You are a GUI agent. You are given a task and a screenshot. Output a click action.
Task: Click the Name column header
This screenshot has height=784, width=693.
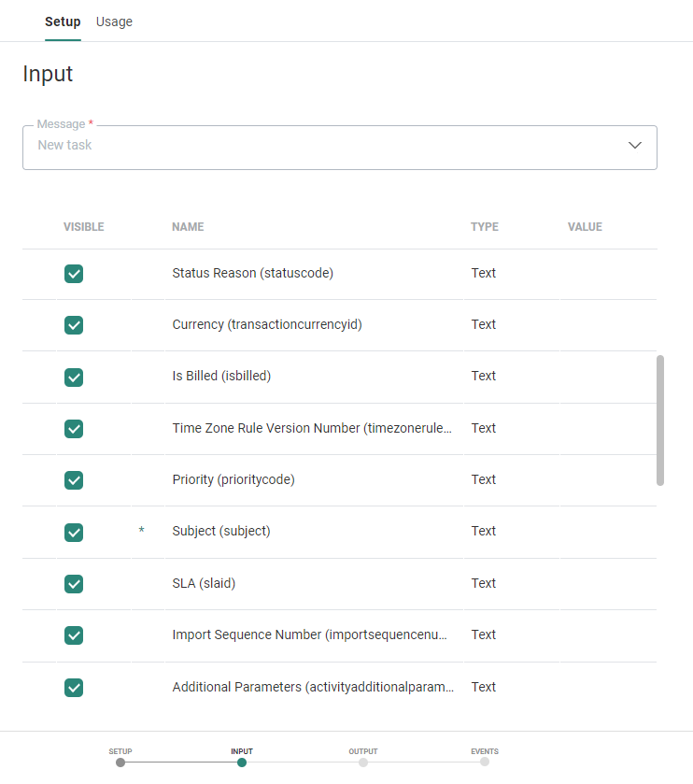[x=188, y=227]
